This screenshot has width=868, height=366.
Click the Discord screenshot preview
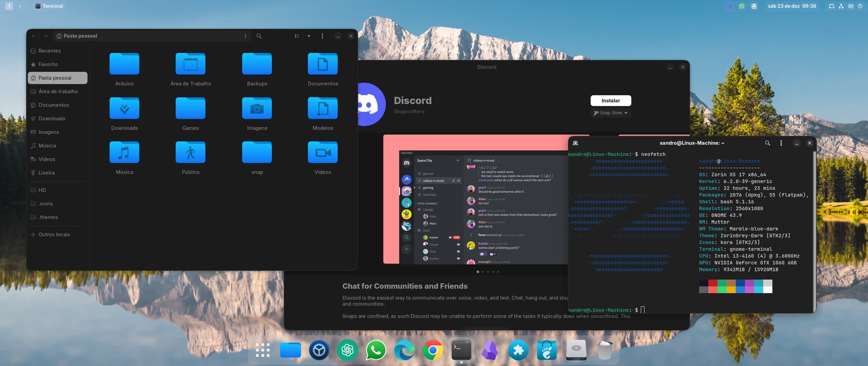point(475,199)
